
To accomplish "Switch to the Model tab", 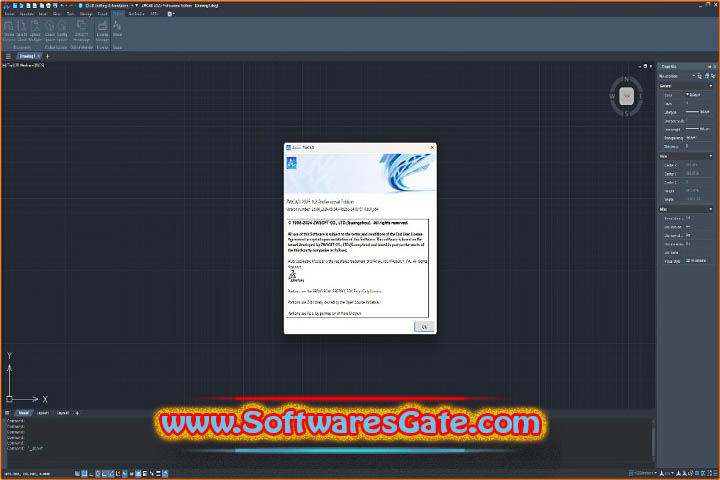I will (x=23, y=413).
